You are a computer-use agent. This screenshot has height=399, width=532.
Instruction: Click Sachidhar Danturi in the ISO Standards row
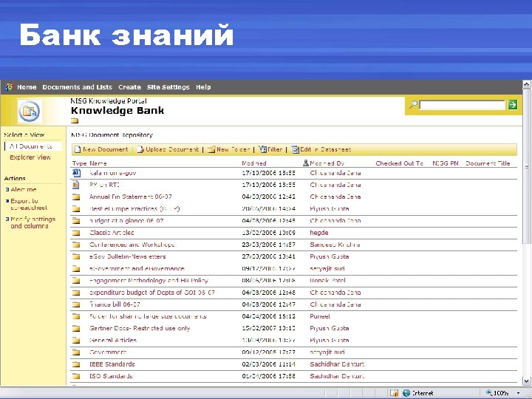coord(337,376)
